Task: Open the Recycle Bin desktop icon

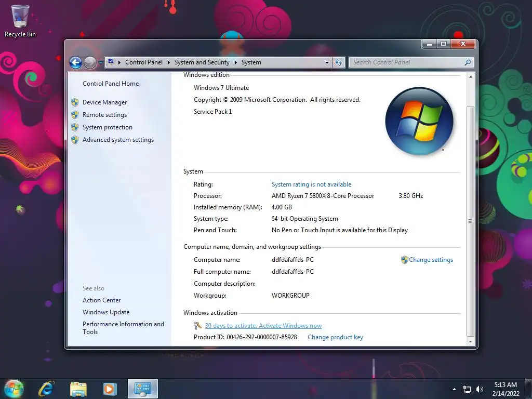Action: point(20,21)
